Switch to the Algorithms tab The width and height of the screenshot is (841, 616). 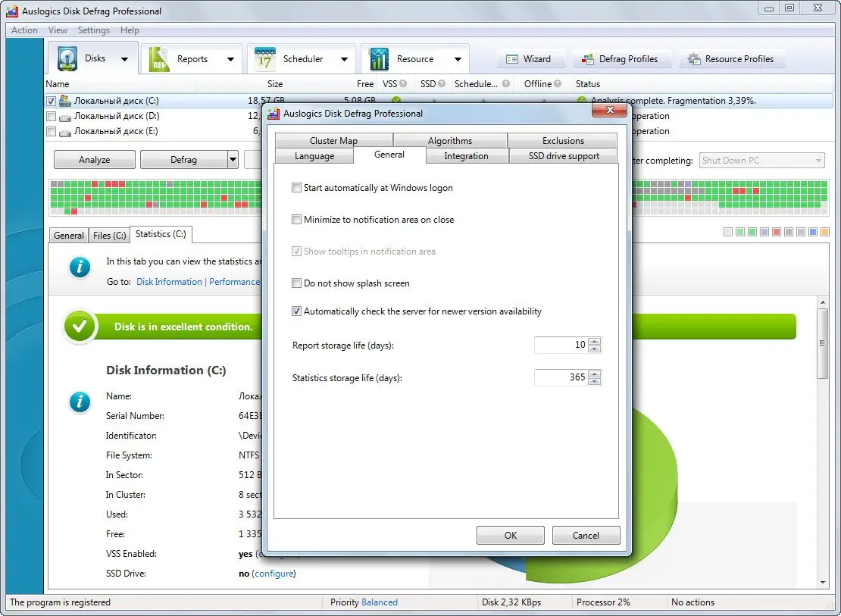[x=450, y=141]
